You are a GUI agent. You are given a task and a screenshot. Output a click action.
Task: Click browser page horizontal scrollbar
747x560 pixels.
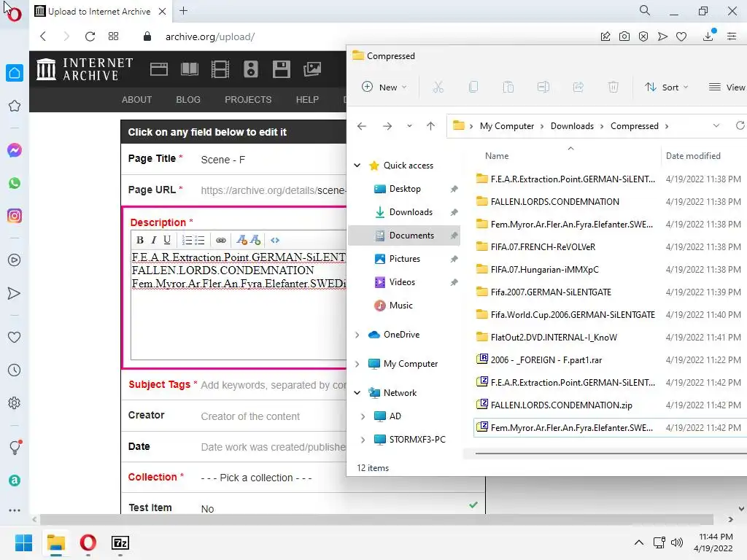(376, 519)
